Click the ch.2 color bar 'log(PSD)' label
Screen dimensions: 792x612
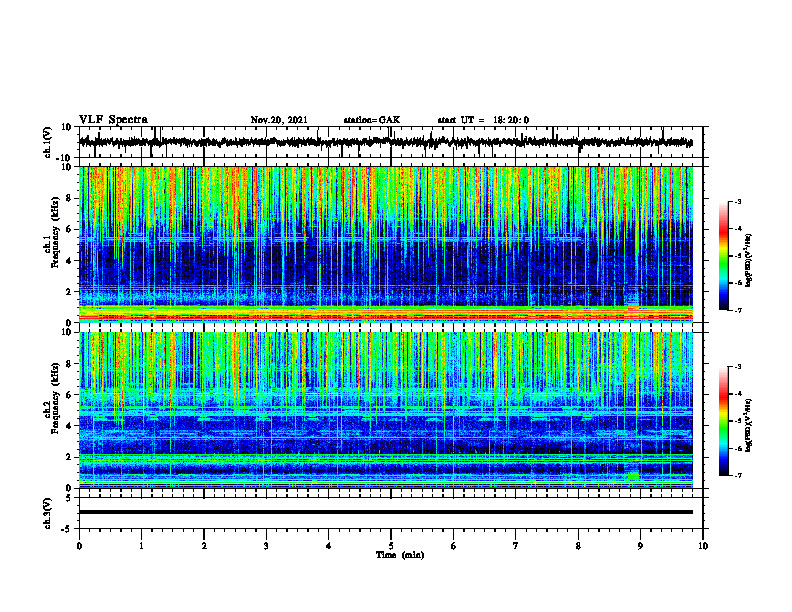[x=749, y=426]
